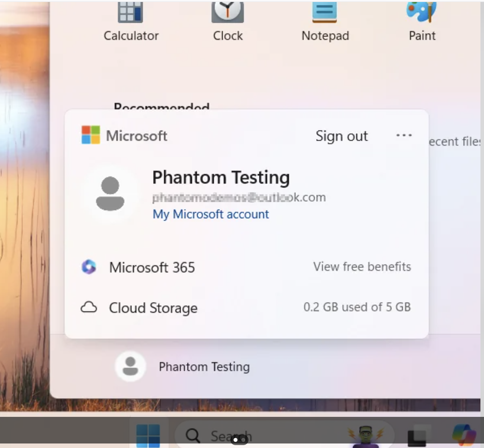Screen dimensions: 484x448
Task: Open the ellipsis more-options menu
Action: pos(404,136)
